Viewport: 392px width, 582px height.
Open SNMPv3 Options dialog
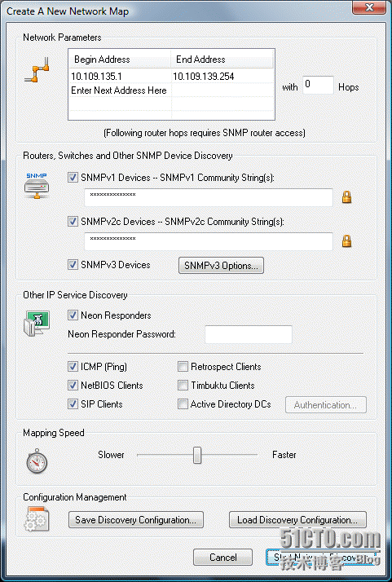click(x=221, y=266)
